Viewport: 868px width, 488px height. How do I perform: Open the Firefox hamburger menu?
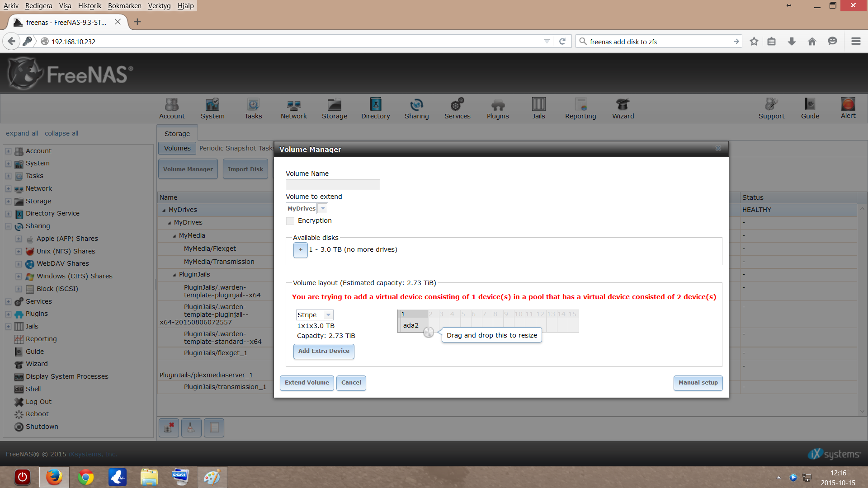coord(856,42)
